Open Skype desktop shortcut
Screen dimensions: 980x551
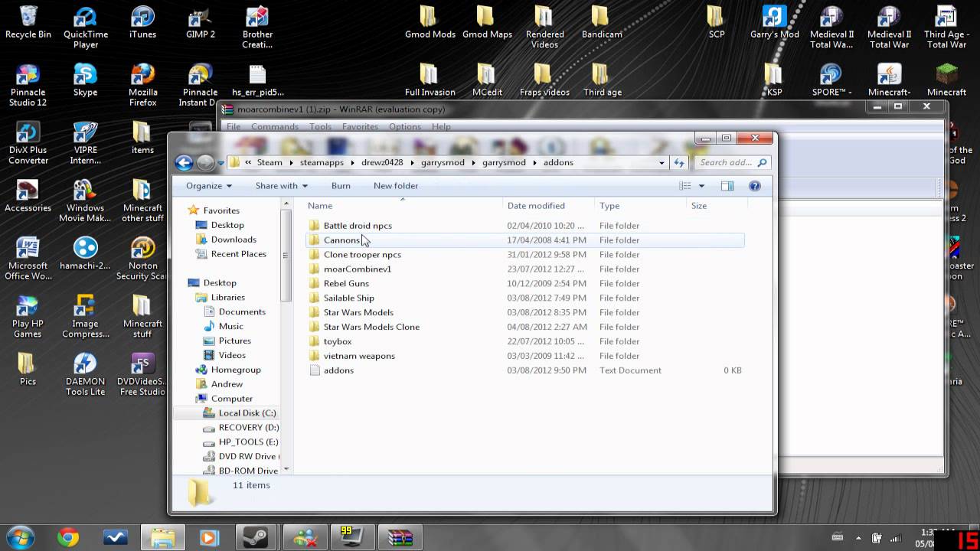pos(85,80)
